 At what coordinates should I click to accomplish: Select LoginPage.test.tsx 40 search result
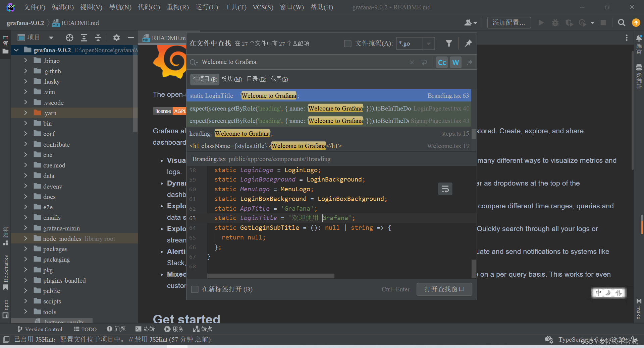(x=329, y=108)
